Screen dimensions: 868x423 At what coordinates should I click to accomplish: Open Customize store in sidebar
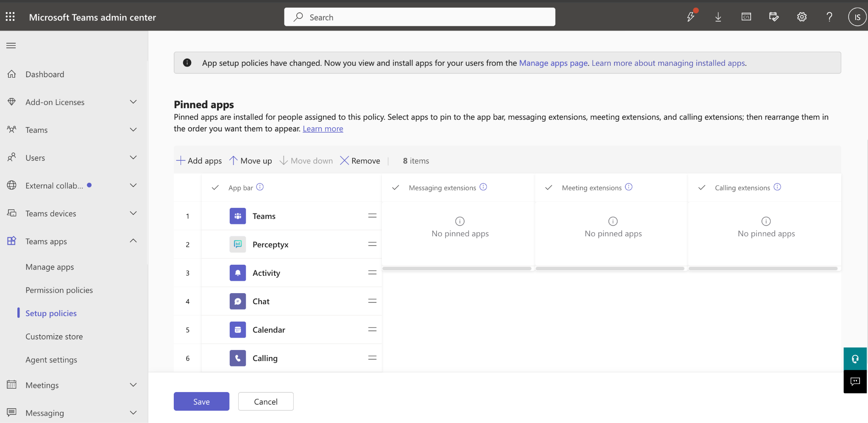[54, 336]
